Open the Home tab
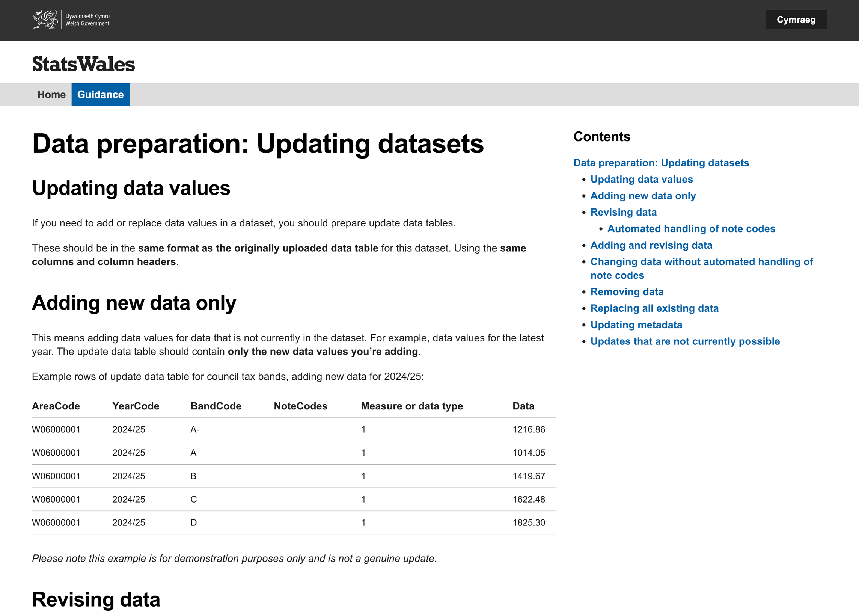The height and width of the screenshot is (616, 859). point(51,94)
